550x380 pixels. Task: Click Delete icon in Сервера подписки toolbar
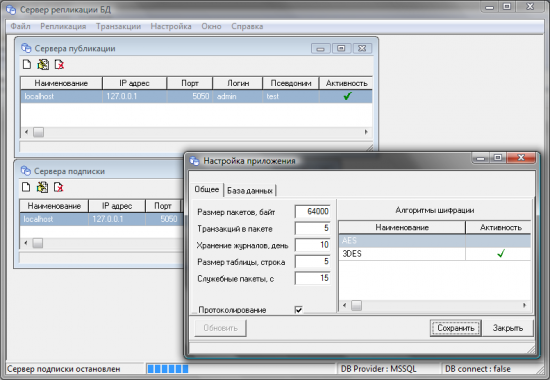point(59,187)
